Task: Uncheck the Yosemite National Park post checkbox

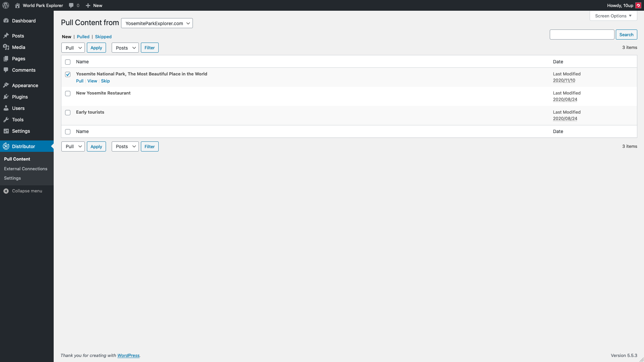Action: coord(68,74)
